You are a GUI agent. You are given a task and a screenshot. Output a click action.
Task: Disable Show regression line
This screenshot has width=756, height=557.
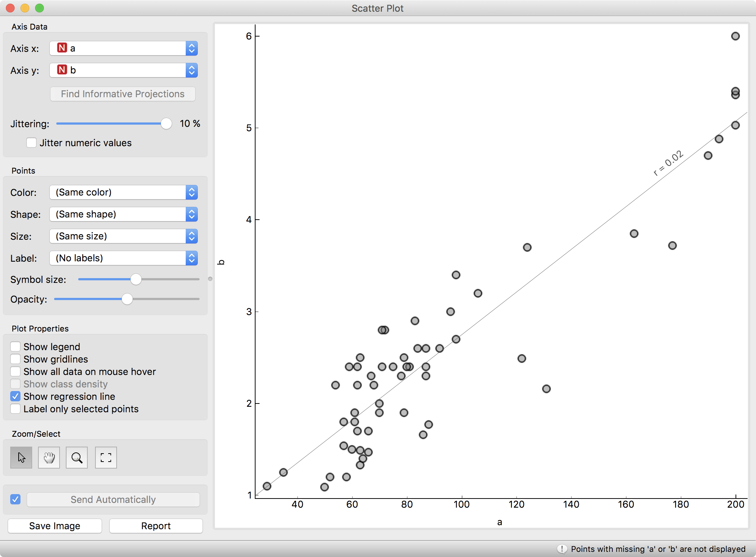pyautogui.click(x=15, y=396)
